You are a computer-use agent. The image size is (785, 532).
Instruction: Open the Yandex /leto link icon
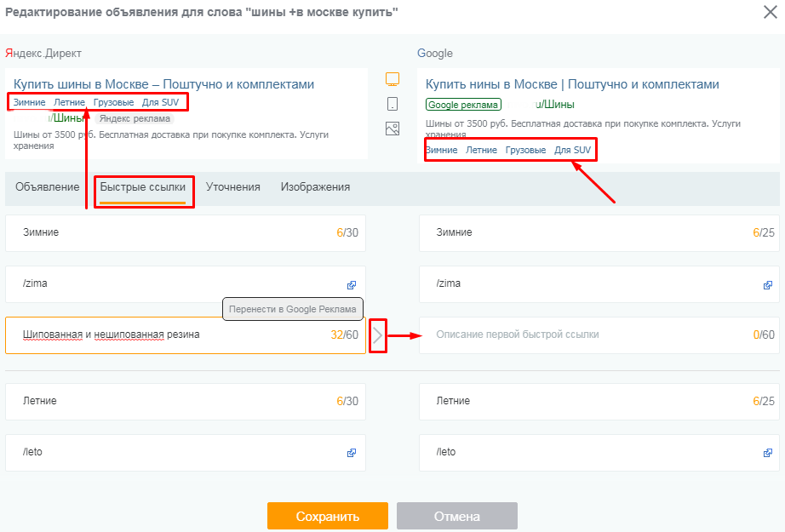click(352, 453)
